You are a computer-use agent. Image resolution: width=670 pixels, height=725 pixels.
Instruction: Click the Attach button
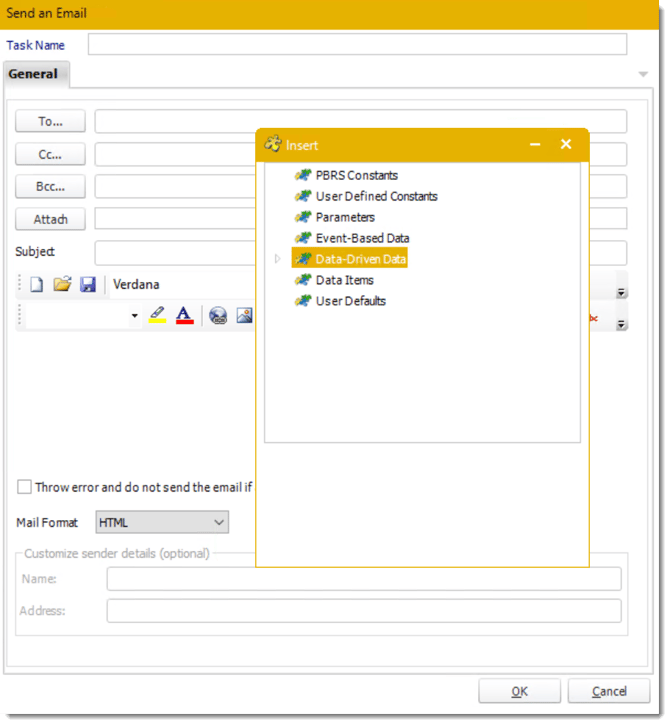coord(50,219)
